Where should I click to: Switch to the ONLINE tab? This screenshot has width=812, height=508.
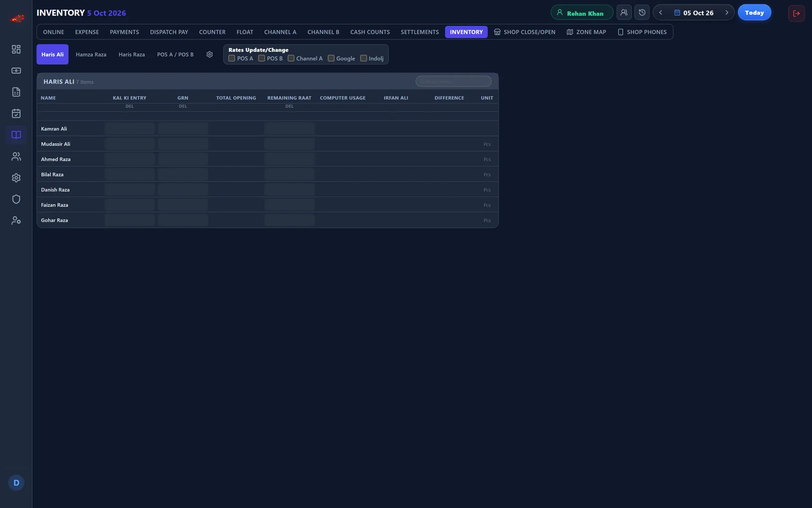click(54, 32)
